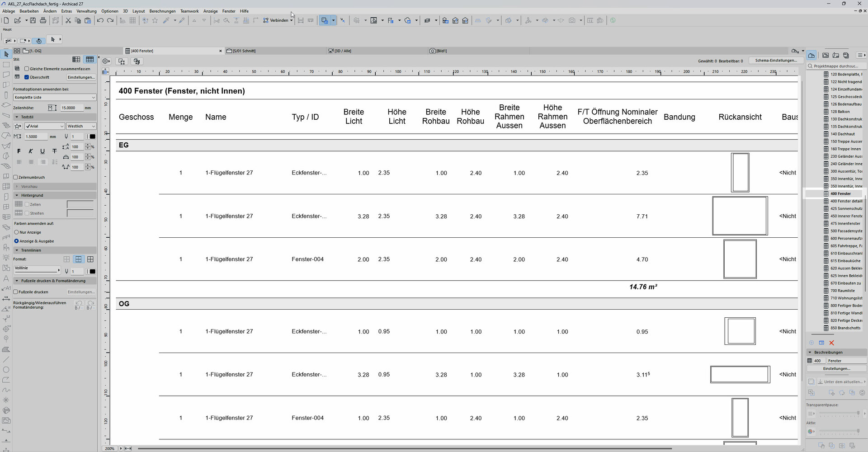Open the Arial font dropdown
868x452 pixels.
[44, 126]
